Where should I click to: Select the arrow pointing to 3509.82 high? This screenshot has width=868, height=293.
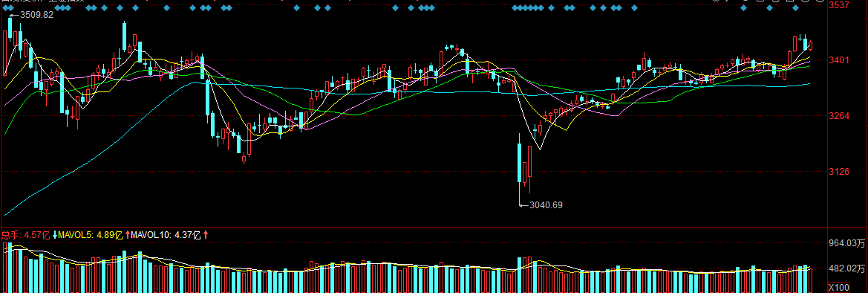pos(14,16)
